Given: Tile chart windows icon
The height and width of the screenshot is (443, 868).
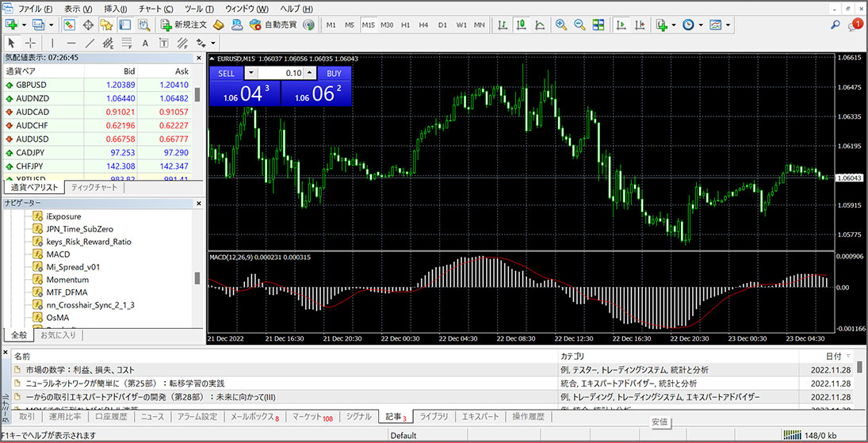Looking at the screenshot, I should coord(598,25).
